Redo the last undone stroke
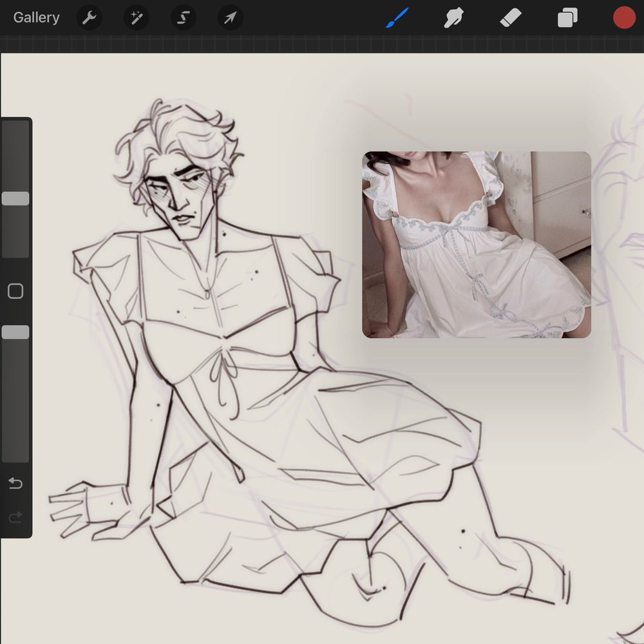 pyautogui.click(x=15, y=518)
